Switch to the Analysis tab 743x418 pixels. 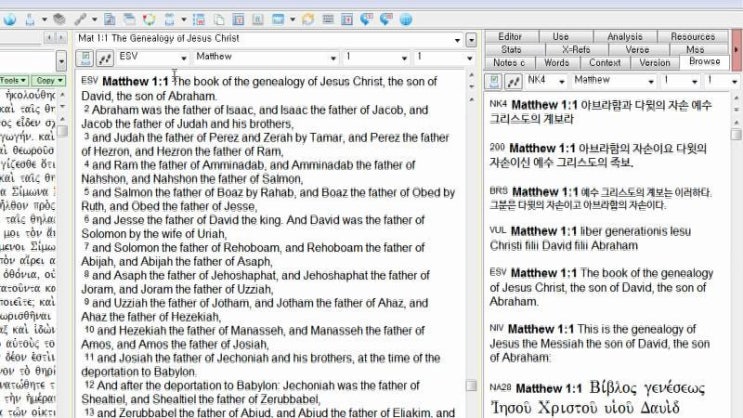[624, 37]
